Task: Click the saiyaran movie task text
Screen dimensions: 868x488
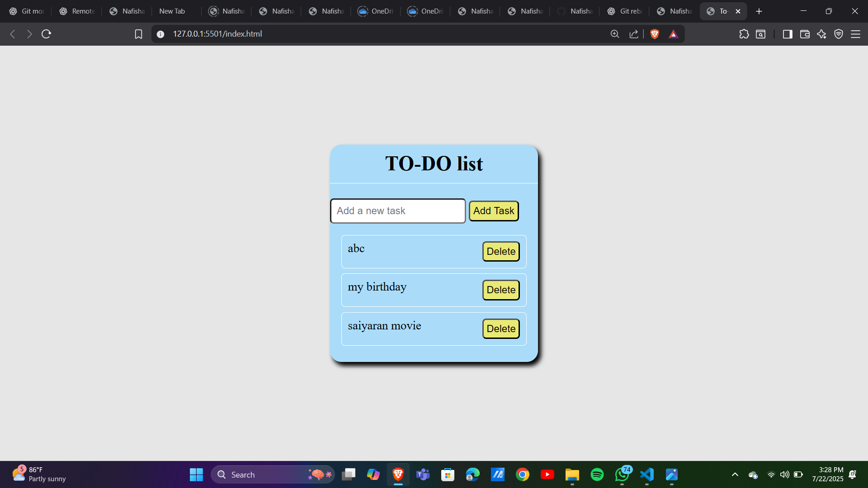Action: coord(384,326)
